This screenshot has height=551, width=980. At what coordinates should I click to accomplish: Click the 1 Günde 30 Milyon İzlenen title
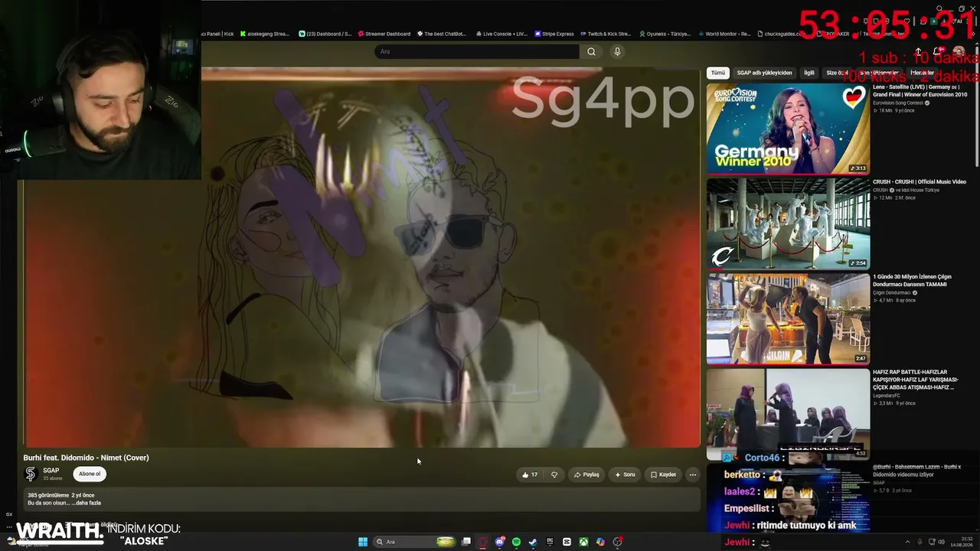(912, 281)
